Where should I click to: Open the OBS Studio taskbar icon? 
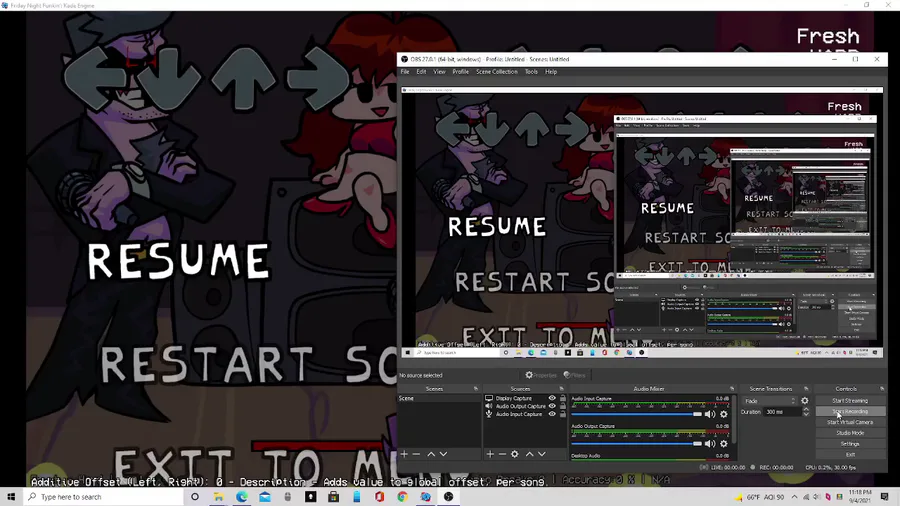click(x=448, y=497)
